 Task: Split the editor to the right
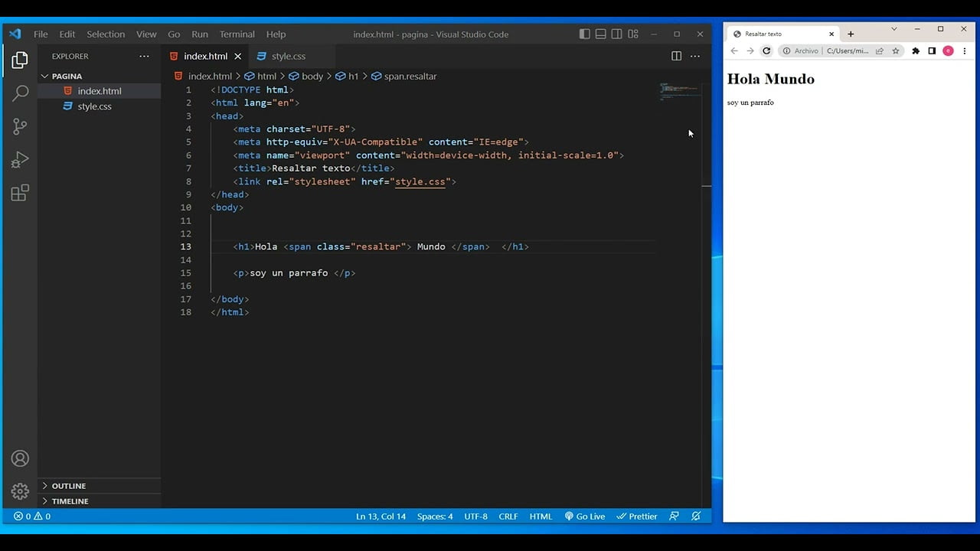tap(676, 56)
